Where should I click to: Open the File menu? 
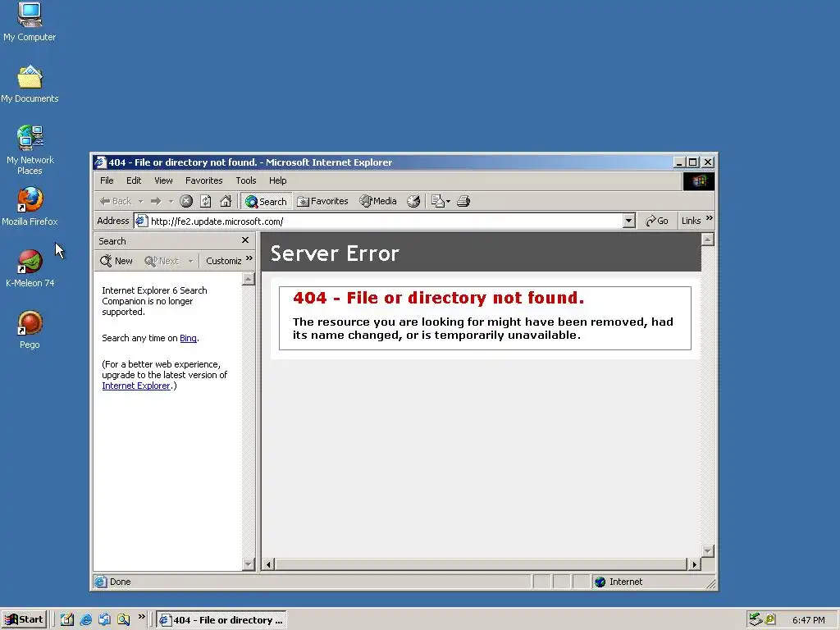click(107, 180)
